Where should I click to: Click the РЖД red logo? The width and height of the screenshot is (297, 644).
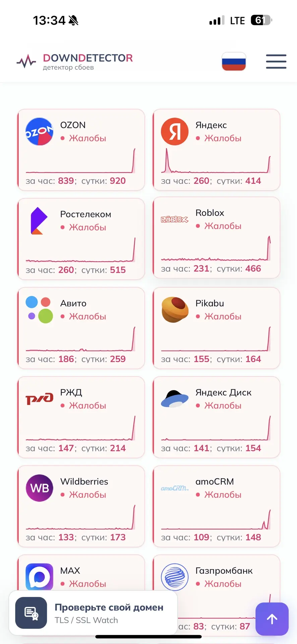40,398
